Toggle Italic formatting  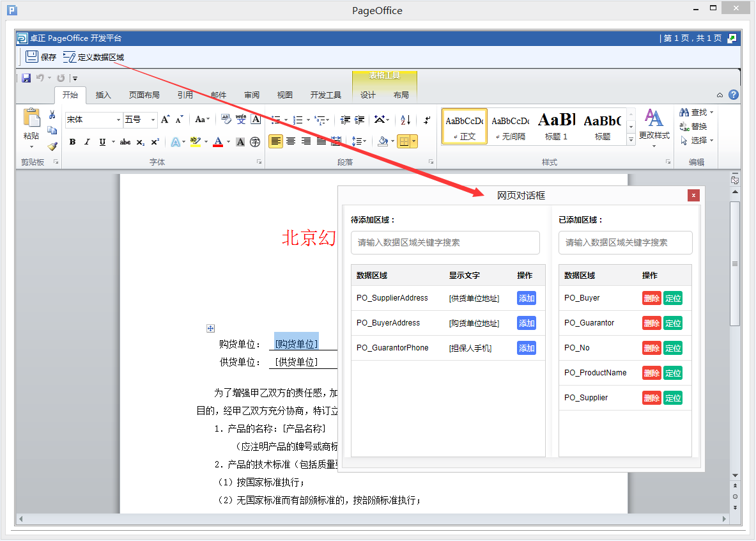pyautogui.click(x=87, y=142)
